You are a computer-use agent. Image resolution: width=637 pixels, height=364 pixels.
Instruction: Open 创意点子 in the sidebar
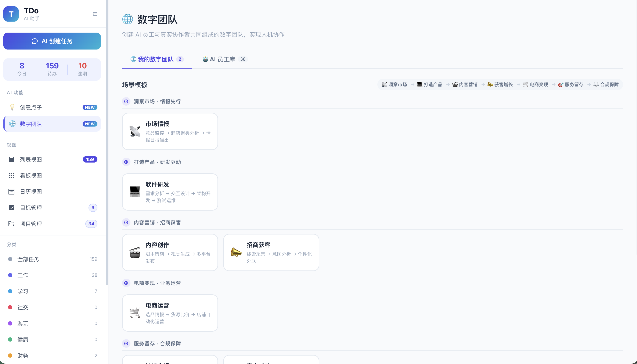coord(52,107)
